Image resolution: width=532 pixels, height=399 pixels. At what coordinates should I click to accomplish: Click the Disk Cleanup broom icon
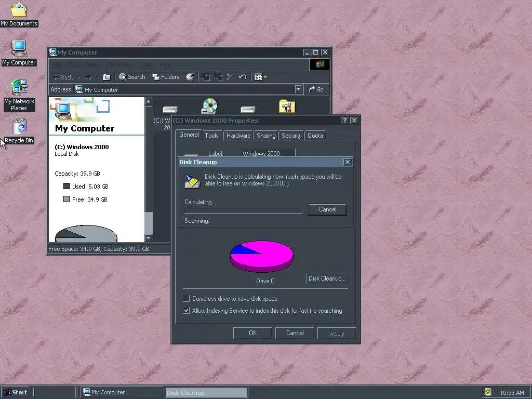(x=192, y=180)
